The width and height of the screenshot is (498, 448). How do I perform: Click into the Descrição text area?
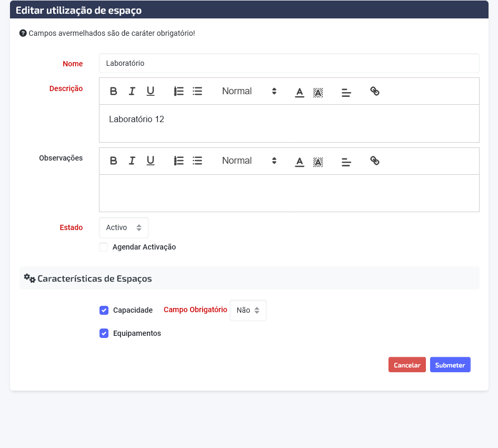[289, 123]
